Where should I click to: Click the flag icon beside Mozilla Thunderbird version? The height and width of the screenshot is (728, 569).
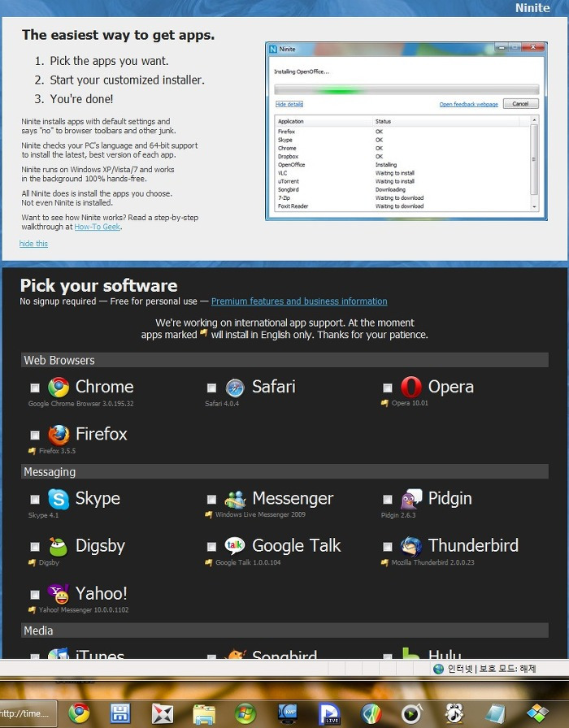click(x=384, y=562)
